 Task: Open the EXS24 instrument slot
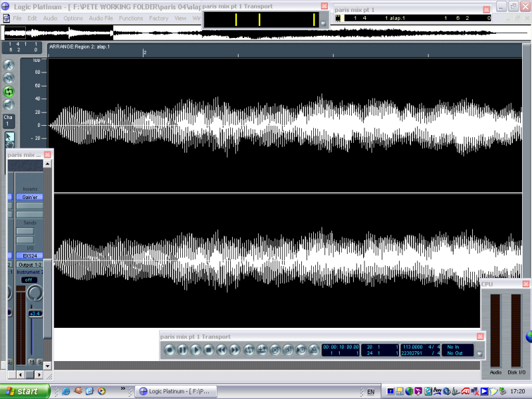(29, 255)
